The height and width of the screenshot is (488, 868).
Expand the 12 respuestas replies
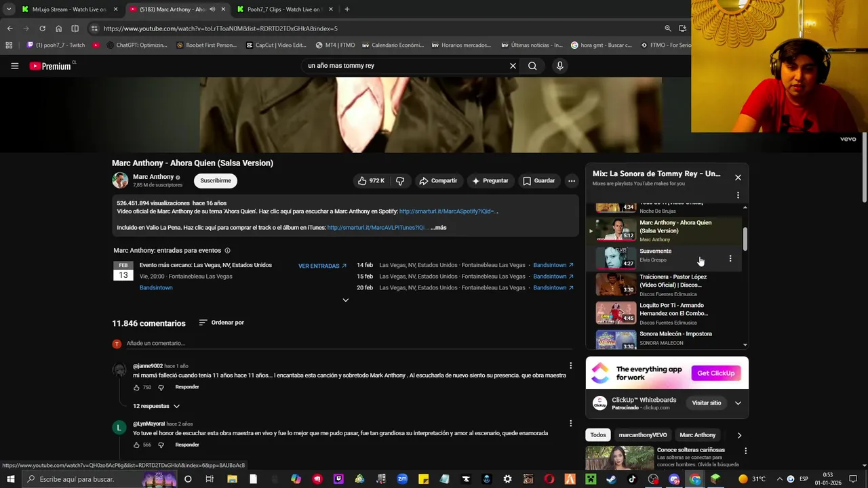pos(156,406)
